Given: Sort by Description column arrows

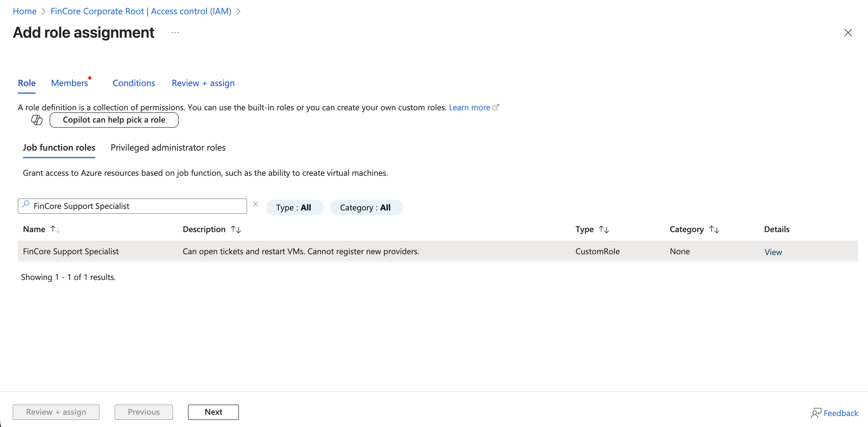Looking at the screenshot, I should (x=236, y=230).
